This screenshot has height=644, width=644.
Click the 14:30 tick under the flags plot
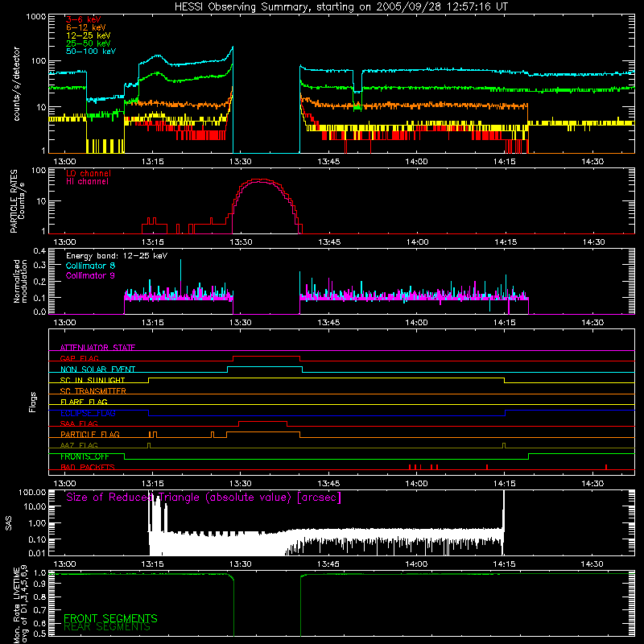coord(592,484)
